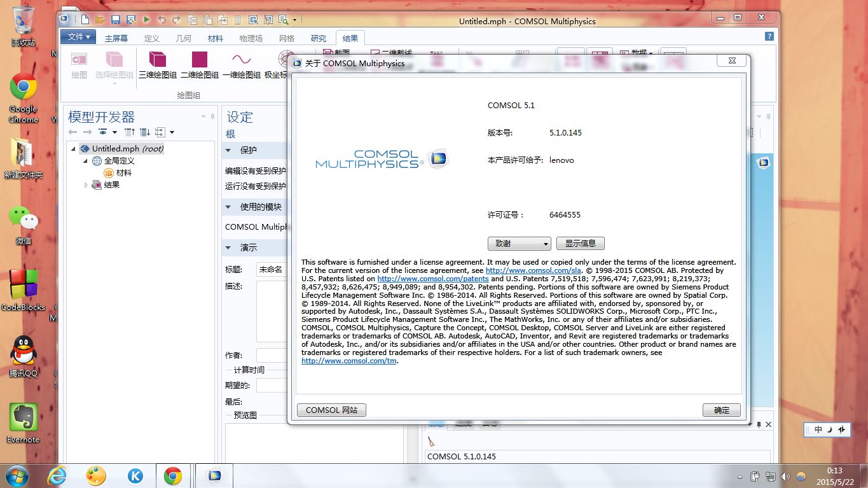Click the 三维绘图组 3D plot group icon
The image size is (868, 488).
tap(157, 60)
